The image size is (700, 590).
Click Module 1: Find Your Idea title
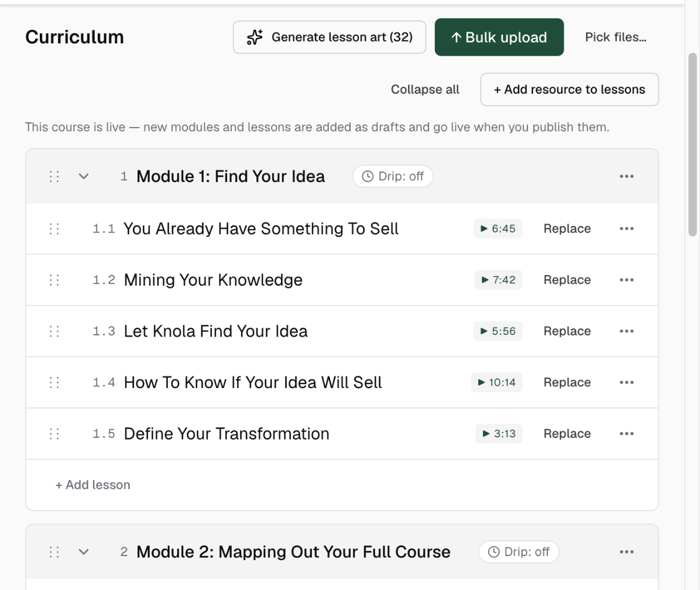click(x=231, y=176)
